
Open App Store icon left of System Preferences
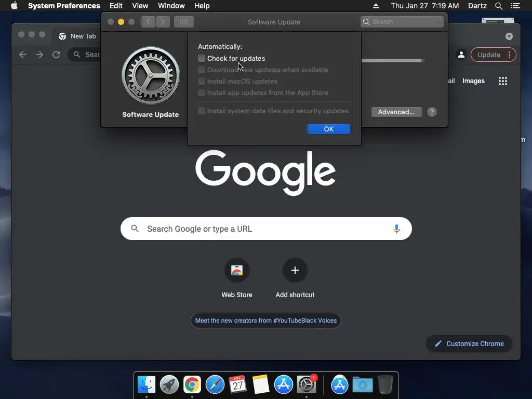(283, 385)
